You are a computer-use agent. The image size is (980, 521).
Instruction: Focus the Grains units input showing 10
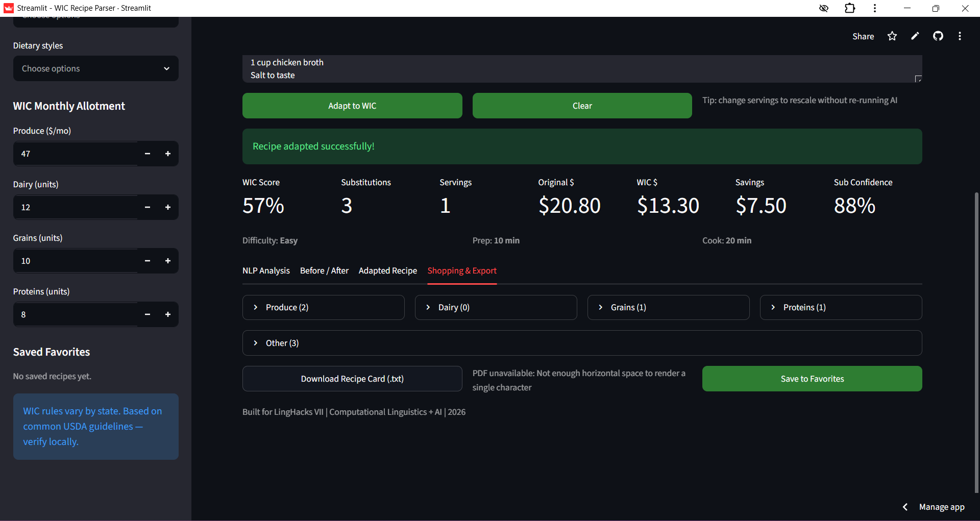point(76,261)
